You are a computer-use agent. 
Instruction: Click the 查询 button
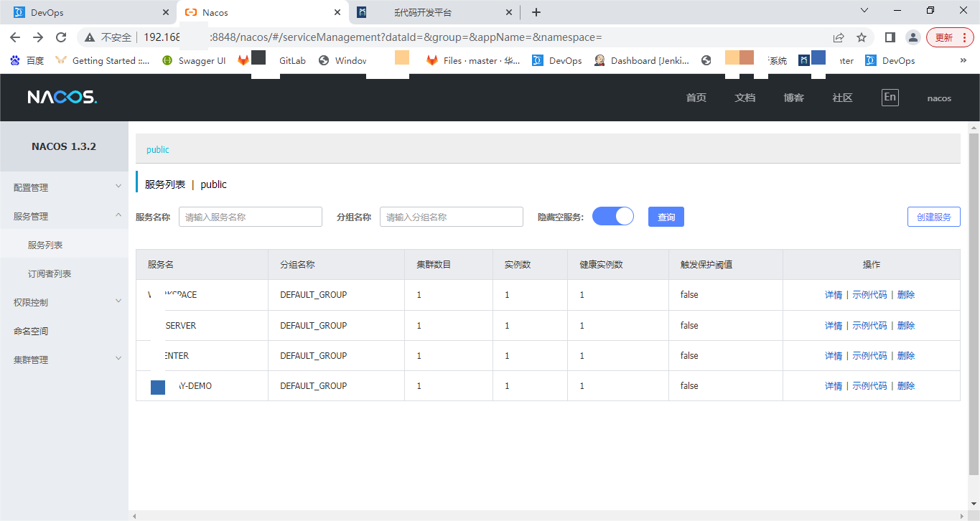click(x=666, y=217)
